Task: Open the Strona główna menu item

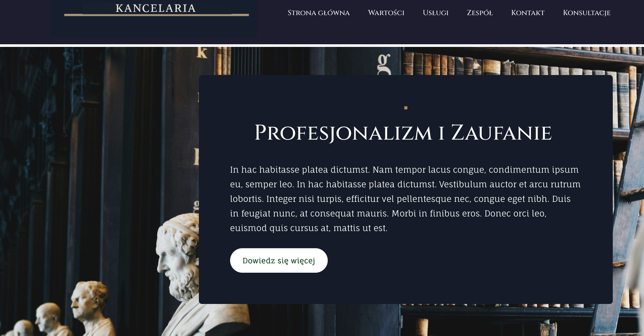Action: pos(319,13)
